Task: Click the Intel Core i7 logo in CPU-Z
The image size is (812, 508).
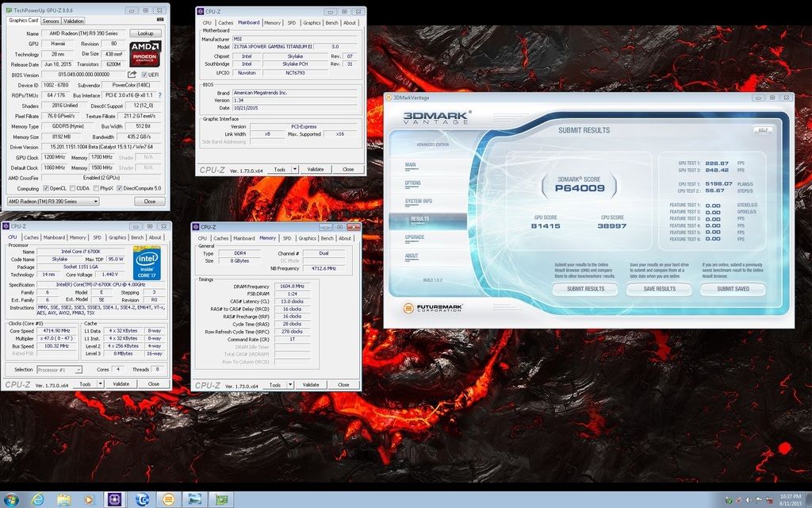Action: [147, 264]
